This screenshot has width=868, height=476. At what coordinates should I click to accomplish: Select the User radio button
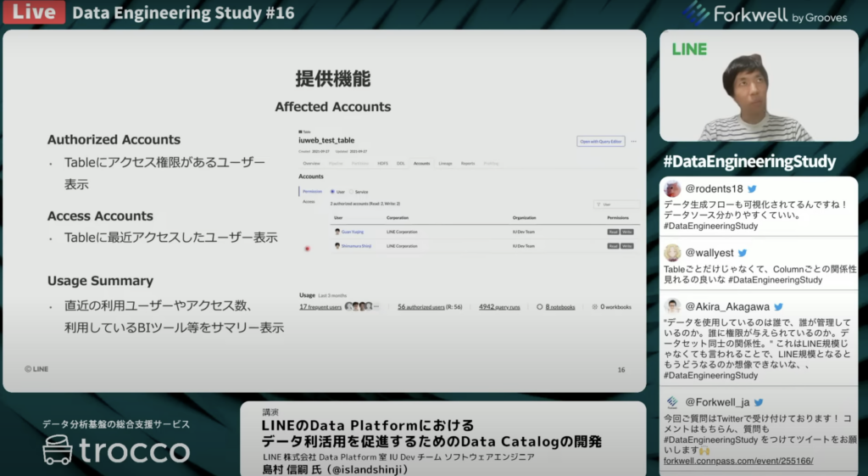(332, 192)
